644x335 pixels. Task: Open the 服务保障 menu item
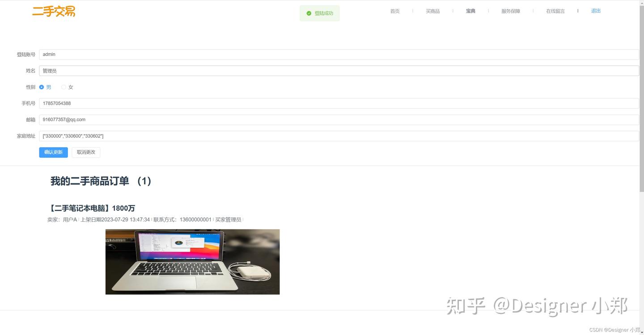pos(511,11)
